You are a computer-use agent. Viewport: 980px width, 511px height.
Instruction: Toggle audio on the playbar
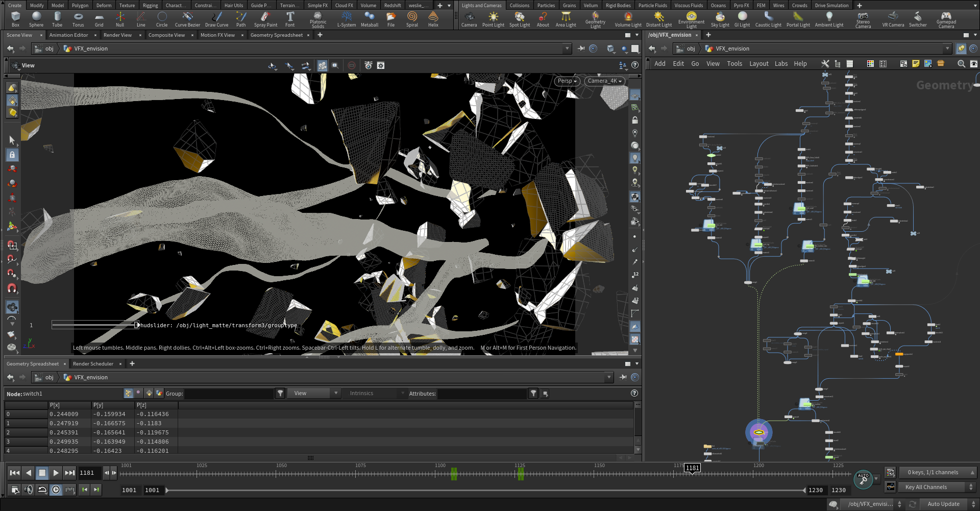click(x=29, y=490)
